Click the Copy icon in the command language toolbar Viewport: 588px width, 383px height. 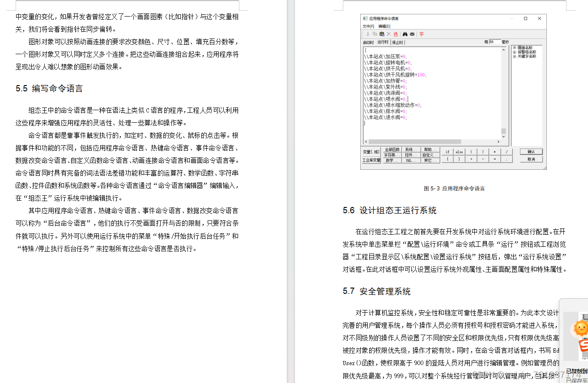pyautogui.click(x=375, y=34)
